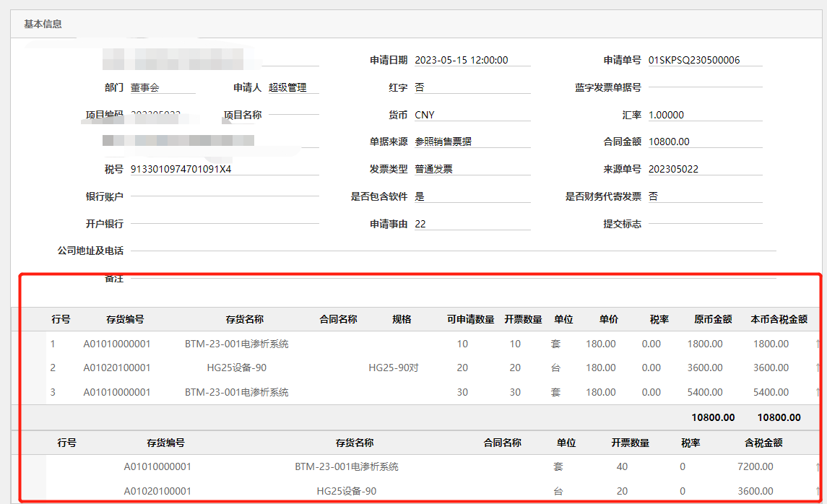
Task: Click 可申请数量 30 in detail row 3
Action: coord(462,392)
